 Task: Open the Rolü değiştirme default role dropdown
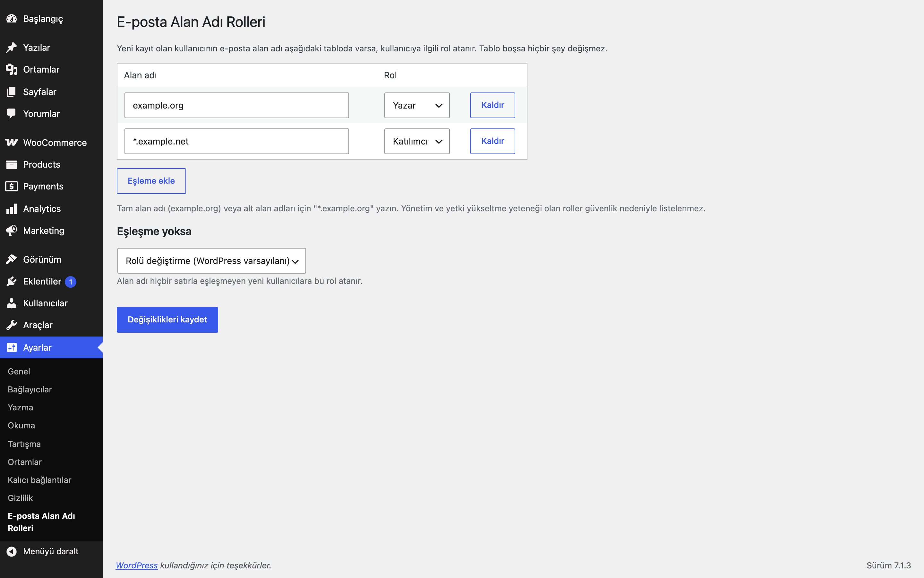tap(211, 261)
